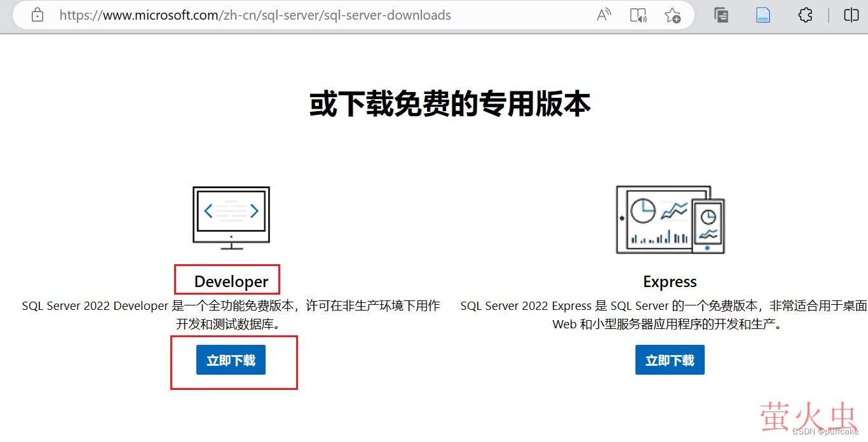The height and width of the screenshot is (442, 868).
Task: Click the padlock site security icon
Action: click(x=36, y=15)
